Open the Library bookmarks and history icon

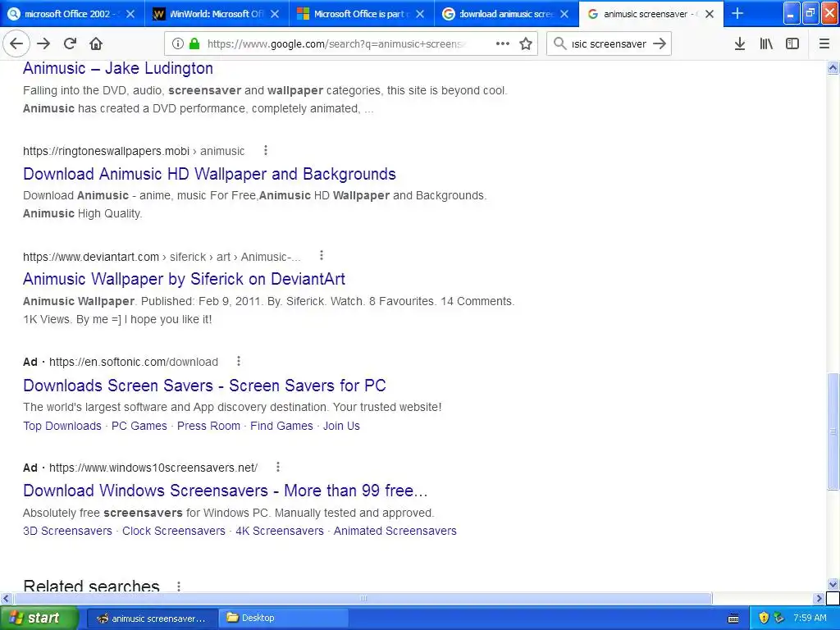click(766, 44)
